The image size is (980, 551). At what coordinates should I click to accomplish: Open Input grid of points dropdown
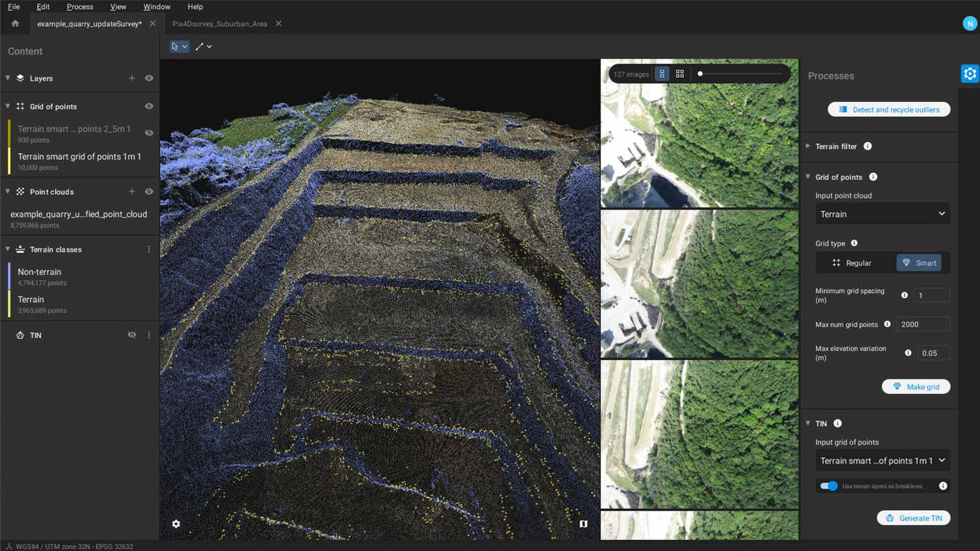click(882, 461)
